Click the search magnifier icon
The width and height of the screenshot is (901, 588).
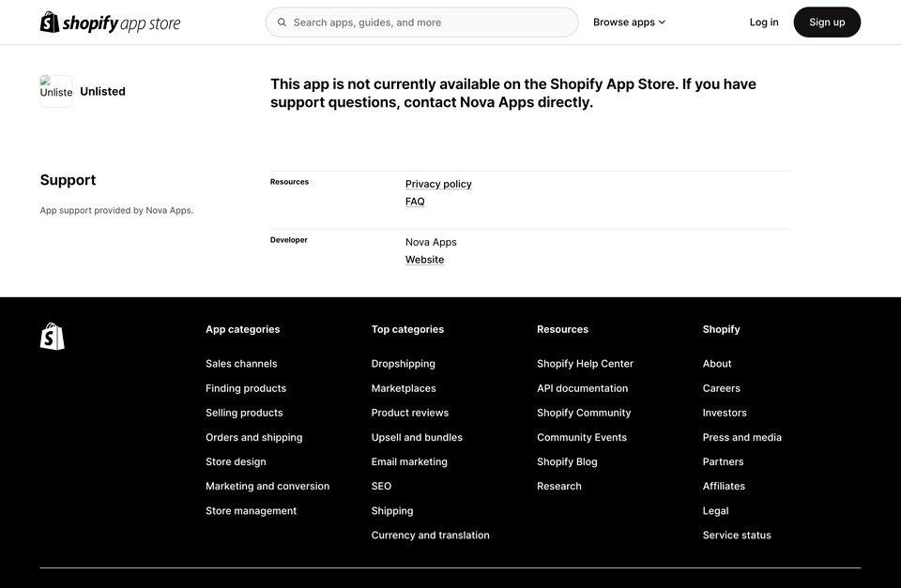(282, 23)
